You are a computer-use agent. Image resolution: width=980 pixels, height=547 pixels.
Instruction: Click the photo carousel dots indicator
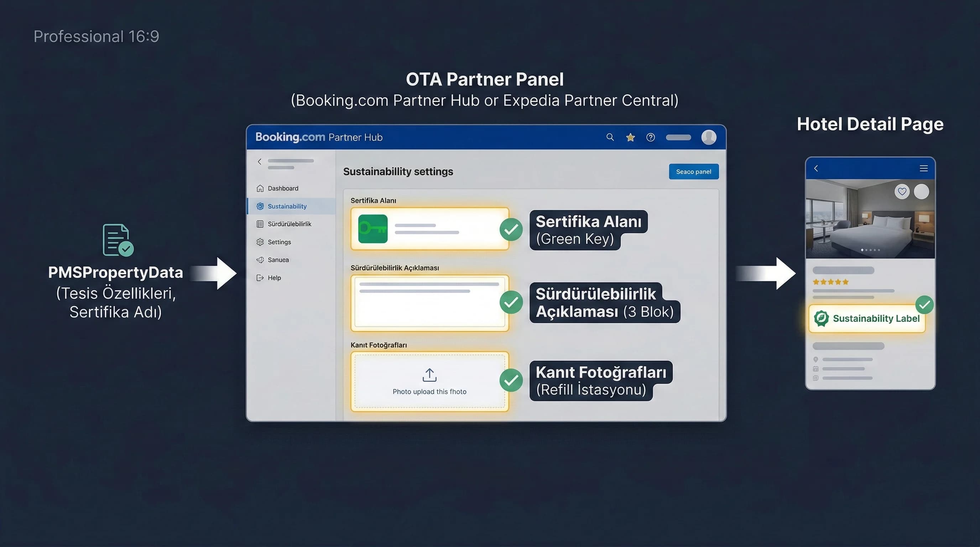click(x=870, y=250)
